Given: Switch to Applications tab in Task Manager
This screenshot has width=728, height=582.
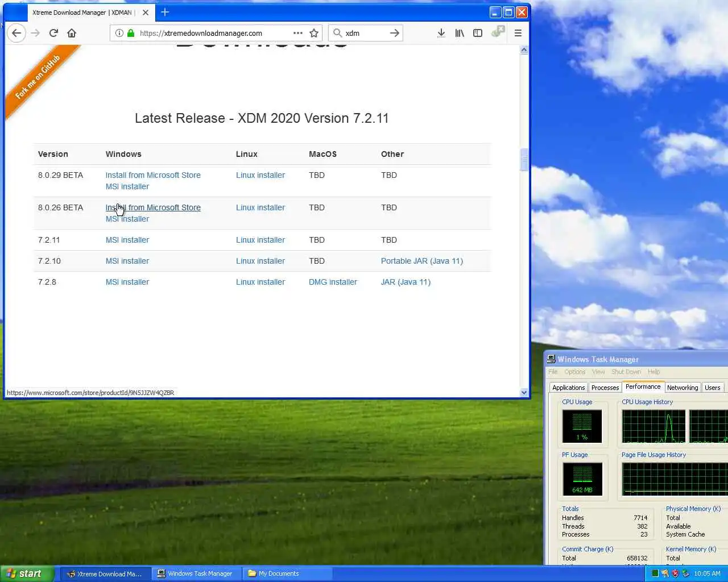Looking at the screenshot, I should pos(568,388).
